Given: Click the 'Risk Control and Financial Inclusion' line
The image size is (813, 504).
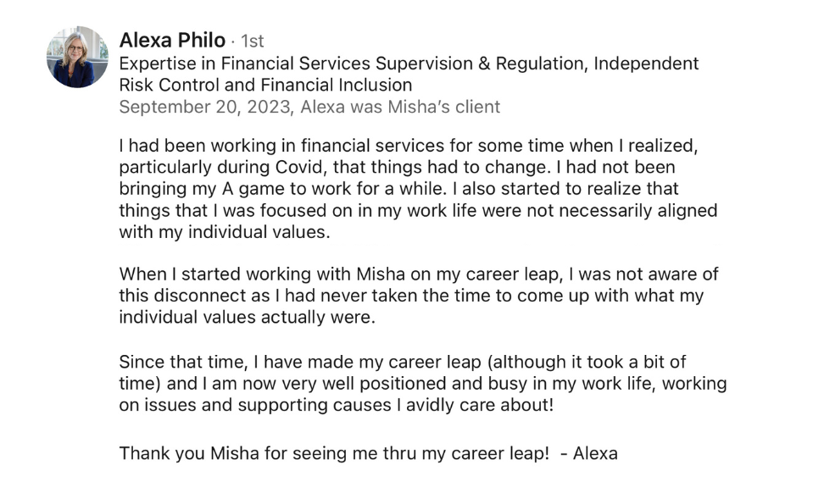Looking at the screenshot, I should 265,85.
